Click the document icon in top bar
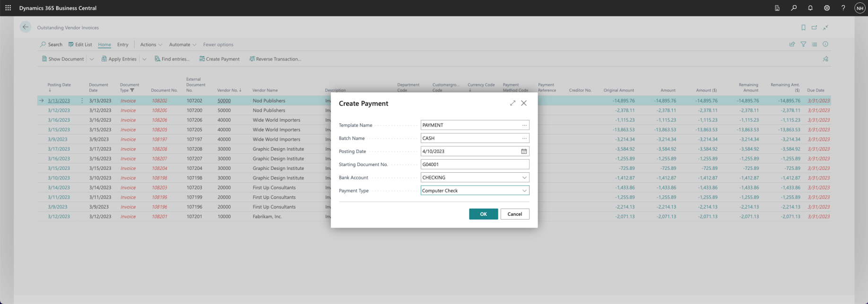This screenshot has width=868, height=304. 777,8
